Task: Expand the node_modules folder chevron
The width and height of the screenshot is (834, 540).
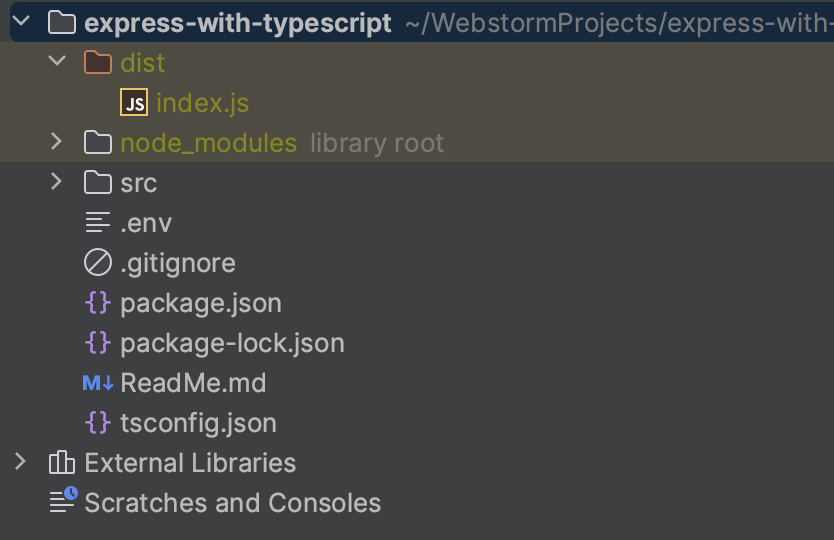Action: [57, 143]
